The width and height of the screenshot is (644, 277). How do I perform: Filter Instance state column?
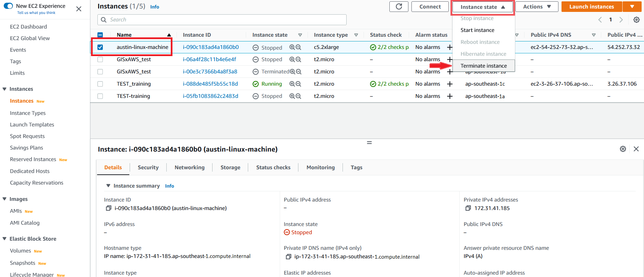pyautogui.click(x=300, y=35)
